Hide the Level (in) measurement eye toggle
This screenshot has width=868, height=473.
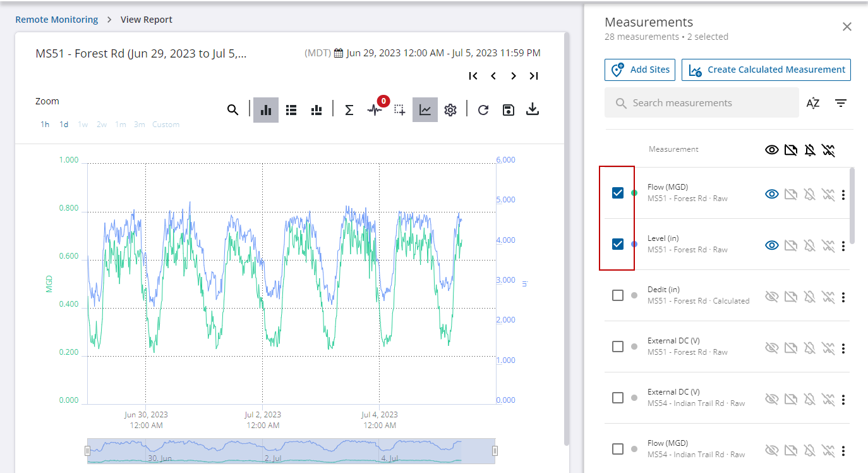tap(771, 245)
